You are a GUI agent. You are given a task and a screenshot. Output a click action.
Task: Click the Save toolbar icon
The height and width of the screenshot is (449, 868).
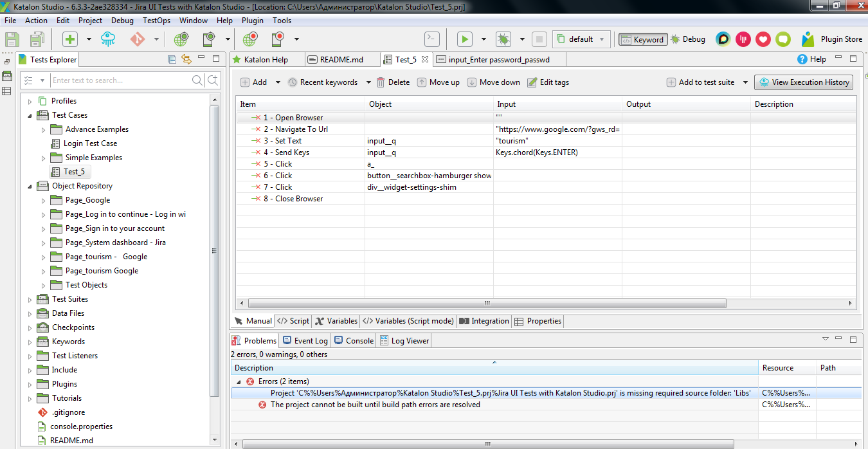(12, 39)
